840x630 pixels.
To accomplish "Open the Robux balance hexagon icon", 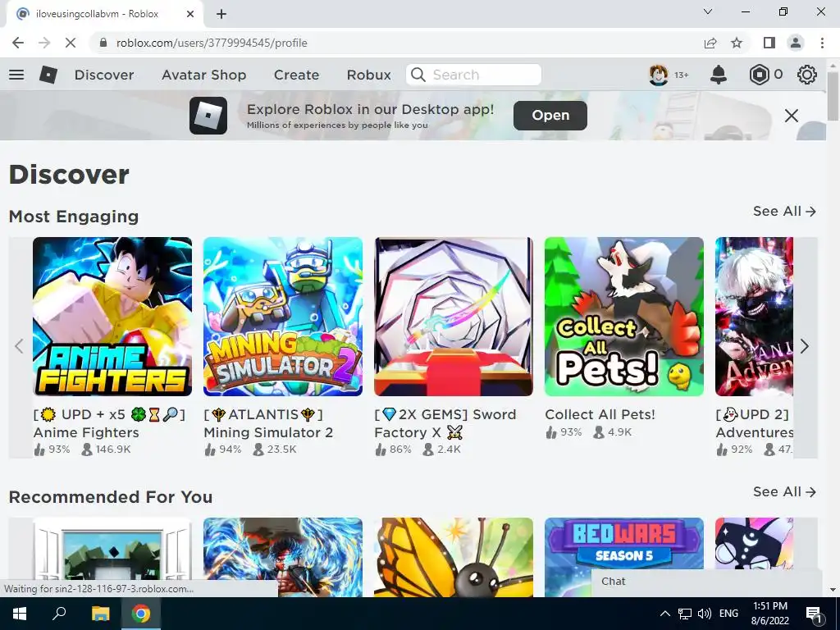I will [759, 75].
